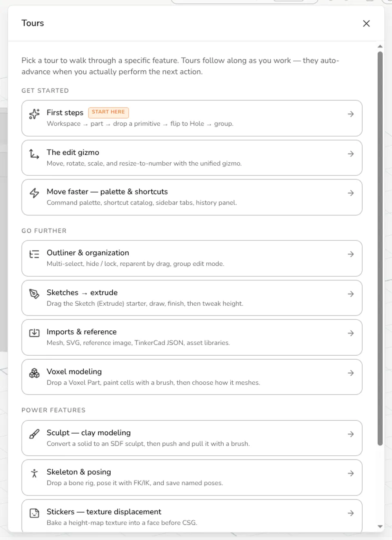Click arrow on Stickers texture displacement card
392x540 pixels.
click(x=351, y=513)
